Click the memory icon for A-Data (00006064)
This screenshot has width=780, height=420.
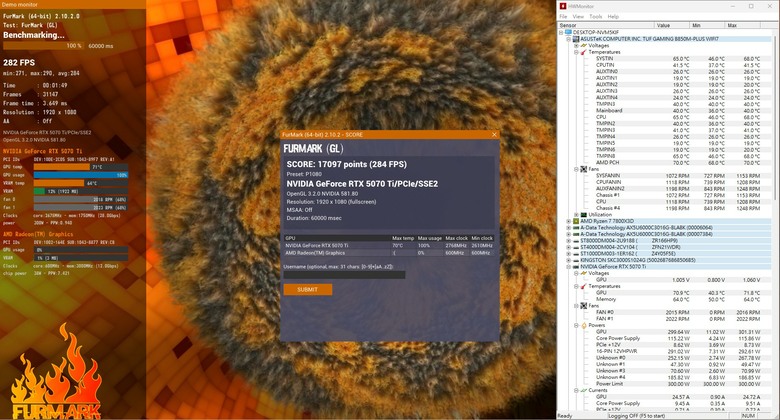click(x=576, y=227)
